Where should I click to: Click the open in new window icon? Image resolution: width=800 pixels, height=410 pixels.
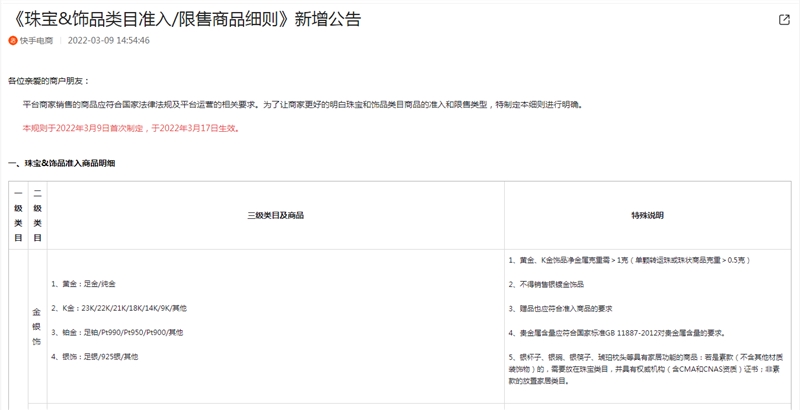click(x=784, y=20)
